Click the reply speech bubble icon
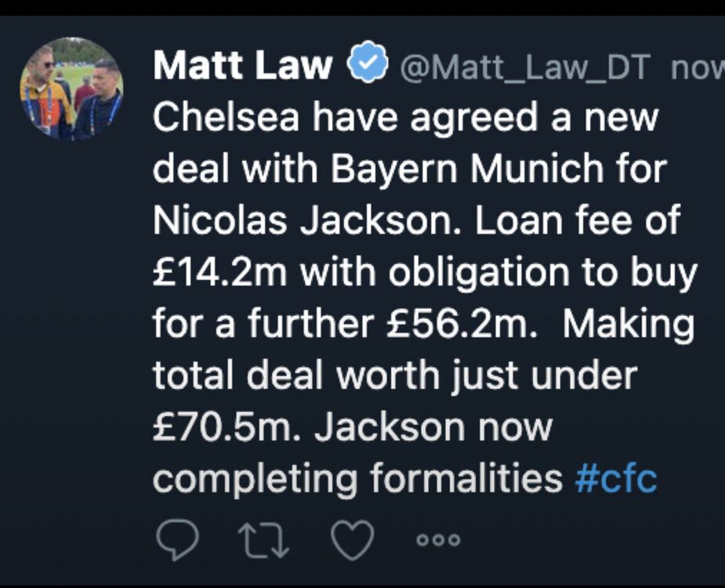Screen dimensions: 725x588 [178, 540]
